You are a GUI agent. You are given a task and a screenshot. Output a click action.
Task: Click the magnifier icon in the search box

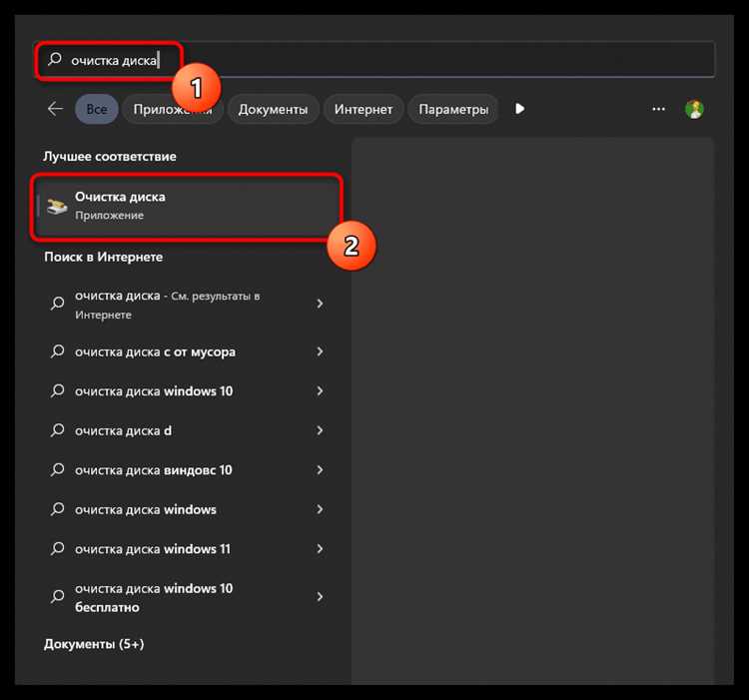(55, 59)
